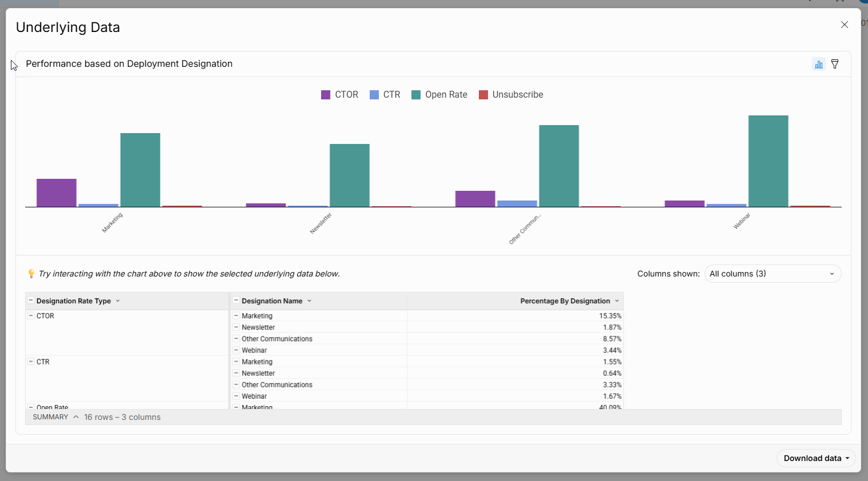Collapse the CTR row group
Viewport: 868px width, 481px height.
click(x=31, y=362)
